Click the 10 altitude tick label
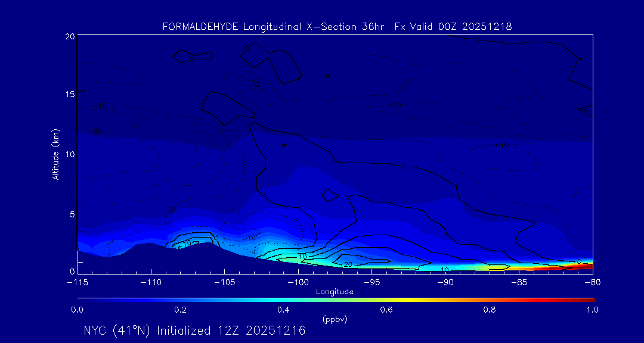This screenshot has width=644, height=343. (69, 154)
